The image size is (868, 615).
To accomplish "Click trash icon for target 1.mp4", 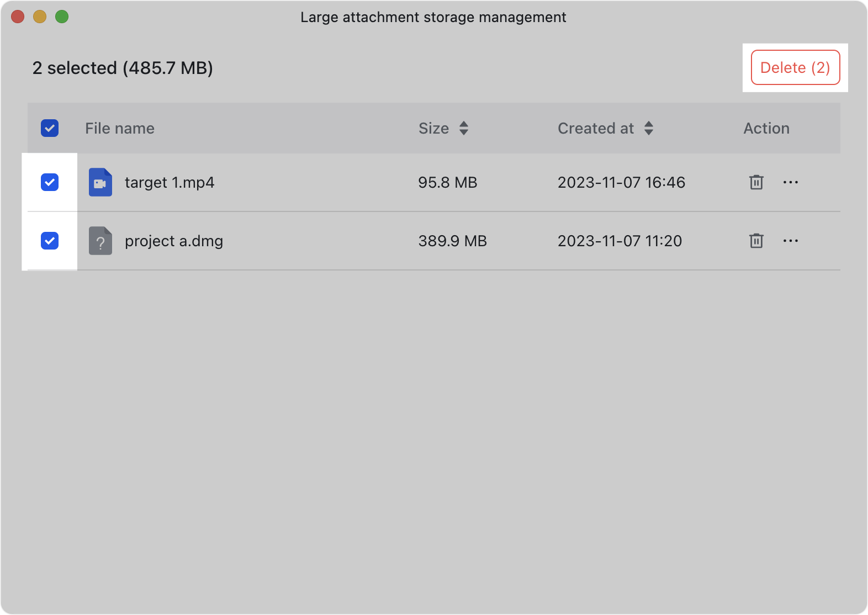I will [x=756, y=182].
